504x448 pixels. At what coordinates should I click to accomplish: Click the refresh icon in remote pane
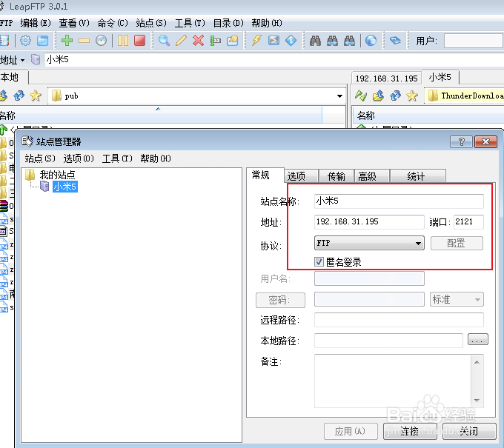[395, 96]
